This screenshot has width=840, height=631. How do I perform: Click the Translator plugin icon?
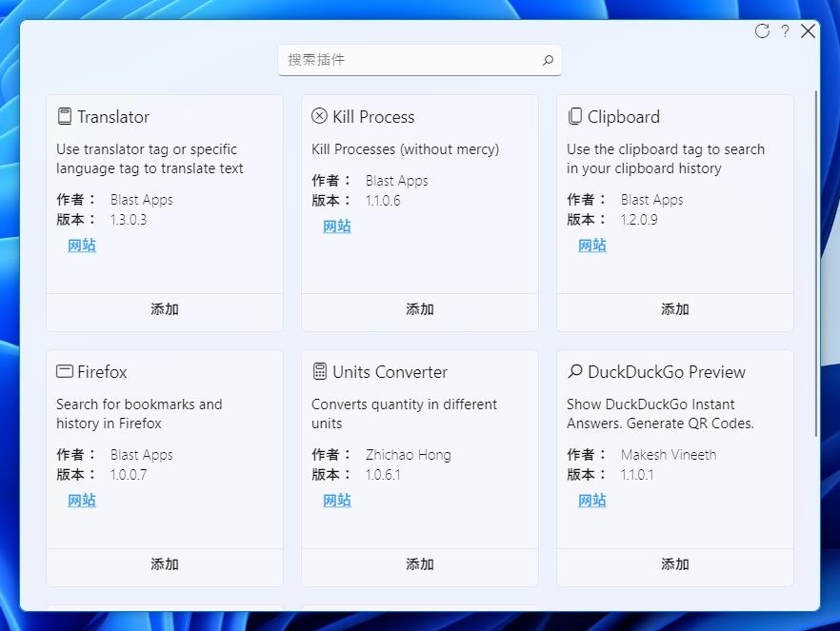(x=65, y=116)
